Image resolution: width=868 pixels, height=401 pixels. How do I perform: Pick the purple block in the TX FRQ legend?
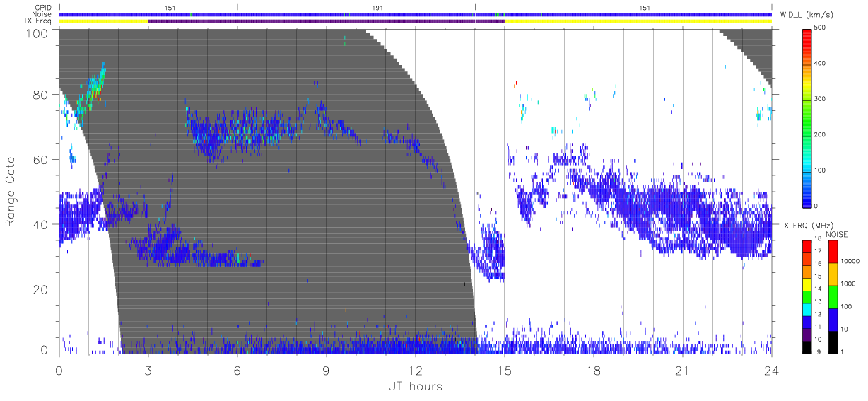(x=807, y=333)
